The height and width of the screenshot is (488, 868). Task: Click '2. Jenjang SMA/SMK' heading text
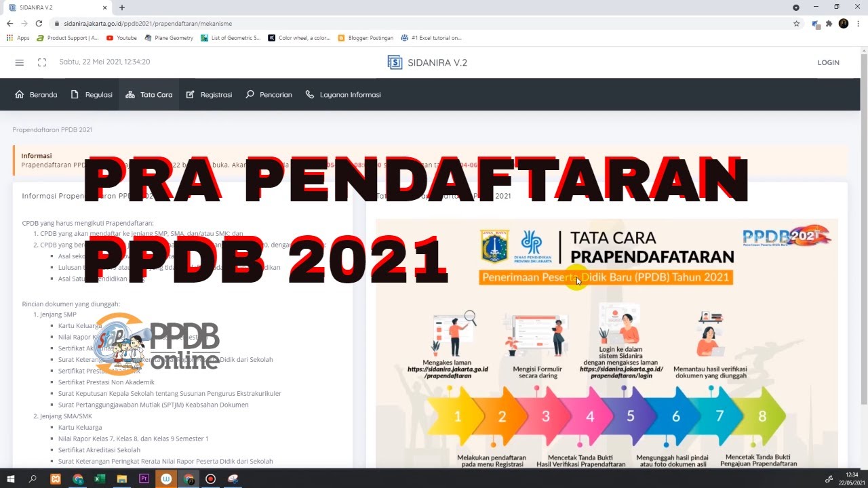click(x=62, y=416)
